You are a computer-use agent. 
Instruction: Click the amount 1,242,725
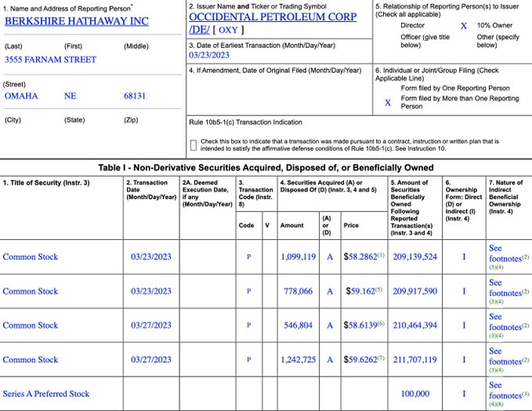299,360
